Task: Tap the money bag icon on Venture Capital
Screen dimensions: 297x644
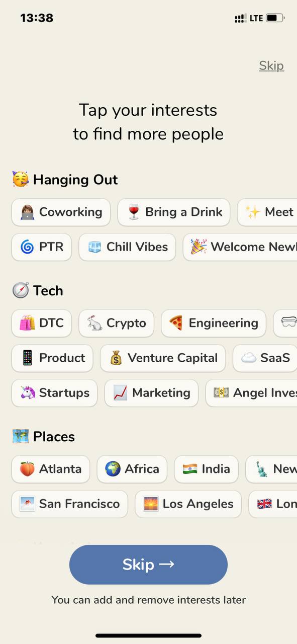Action: [x=116, y=358]
